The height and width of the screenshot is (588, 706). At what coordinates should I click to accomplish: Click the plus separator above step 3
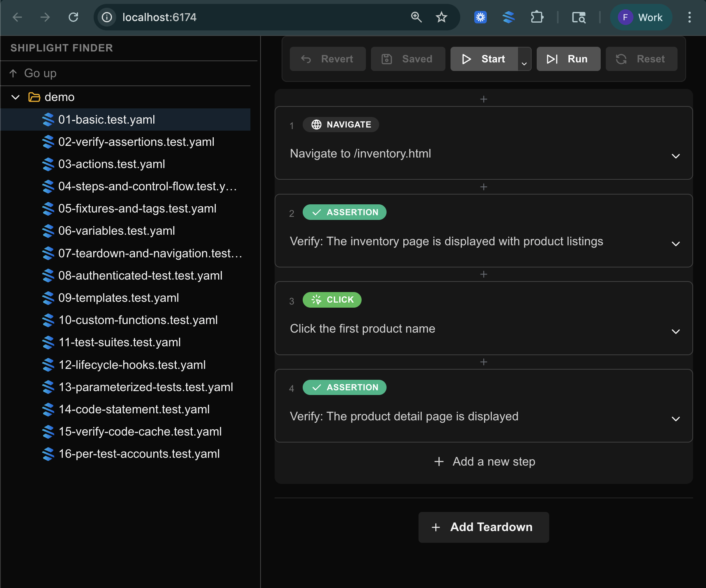pos(483,274)
